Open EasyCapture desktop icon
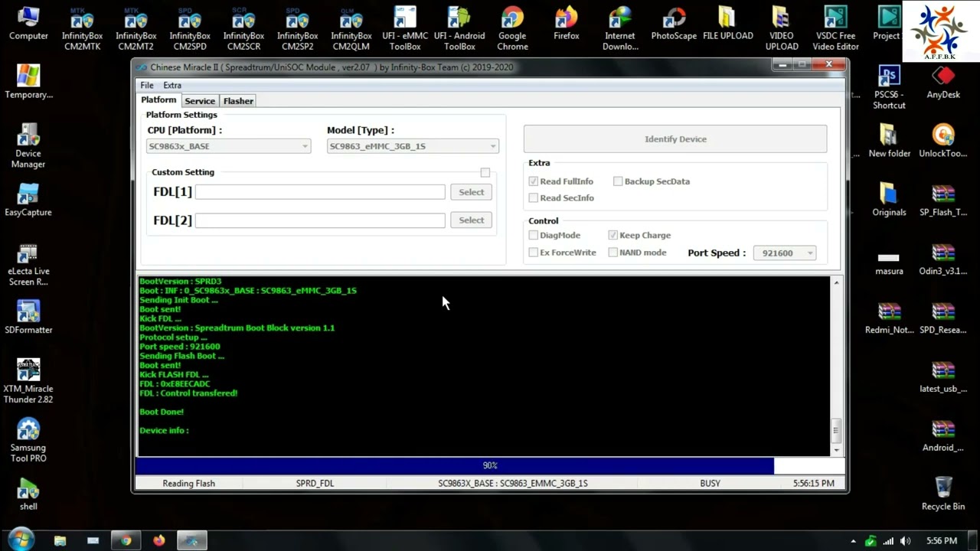 tap(28, 201)
